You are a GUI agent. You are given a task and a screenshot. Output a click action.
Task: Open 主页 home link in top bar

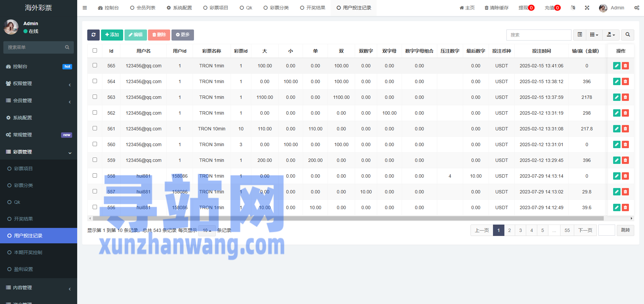tap(467, 8)
